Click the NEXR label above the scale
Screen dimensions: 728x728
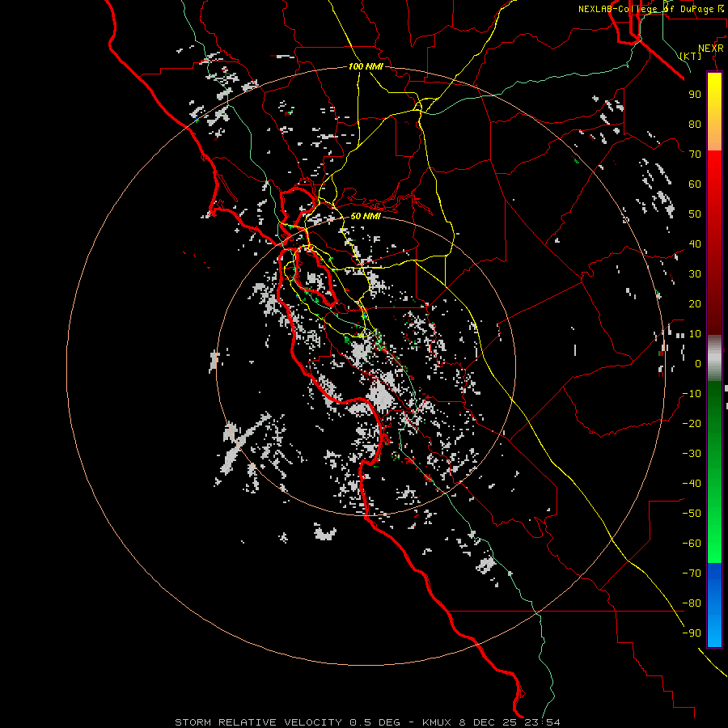point(711,49)
